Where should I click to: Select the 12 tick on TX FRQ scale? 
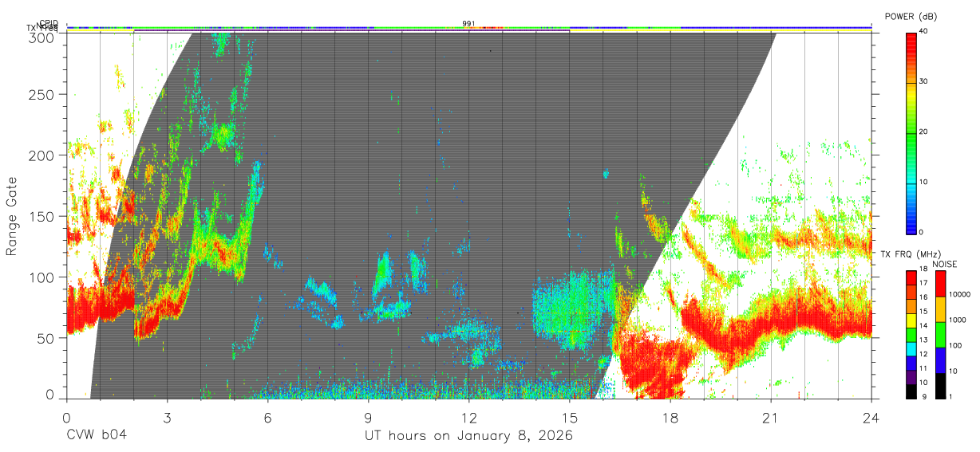pos(923,354)
